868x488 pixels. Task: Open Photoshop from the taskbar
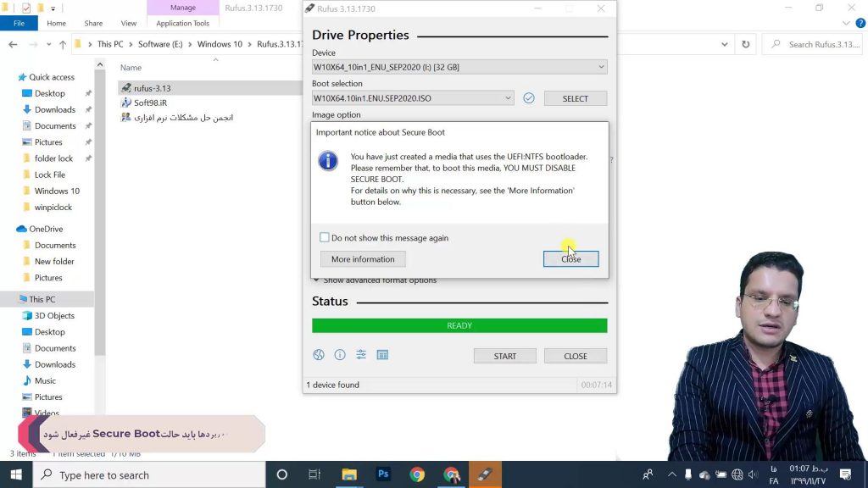383,474
